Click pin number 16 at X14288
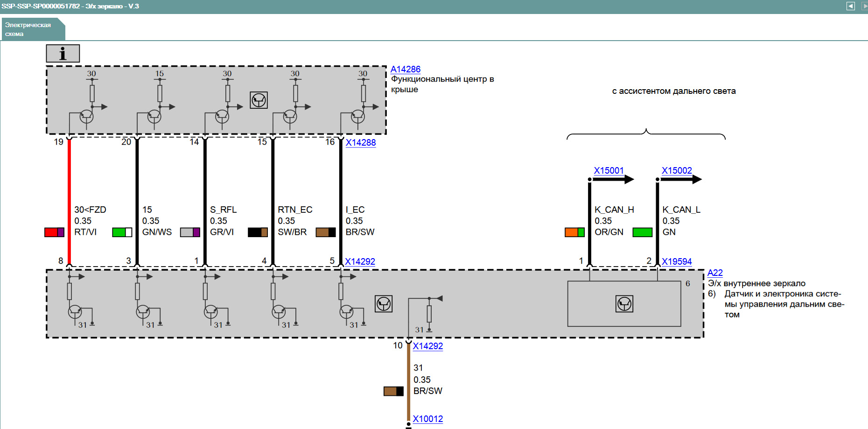The image size is (868, 429). tap(330, 141)
